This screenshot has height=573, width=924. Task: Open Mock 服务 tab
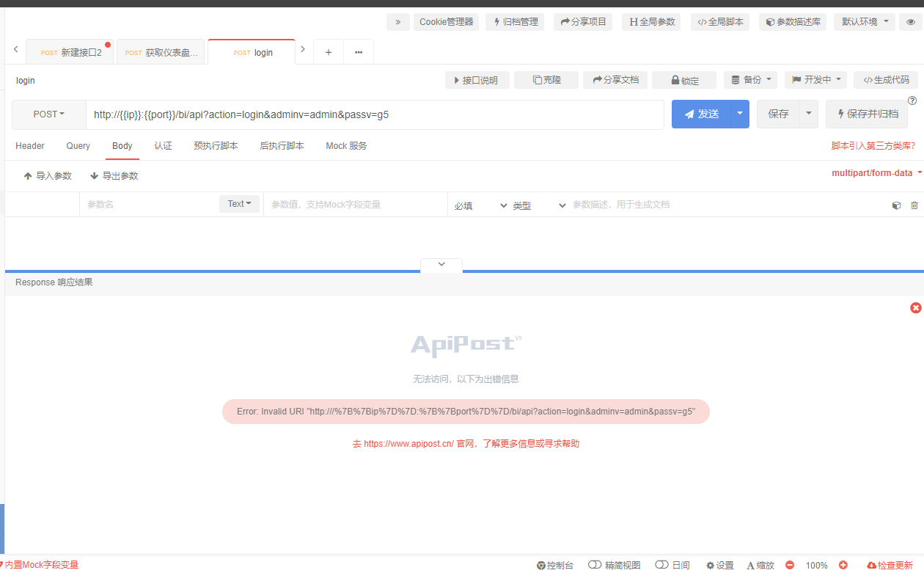(346, 146)
